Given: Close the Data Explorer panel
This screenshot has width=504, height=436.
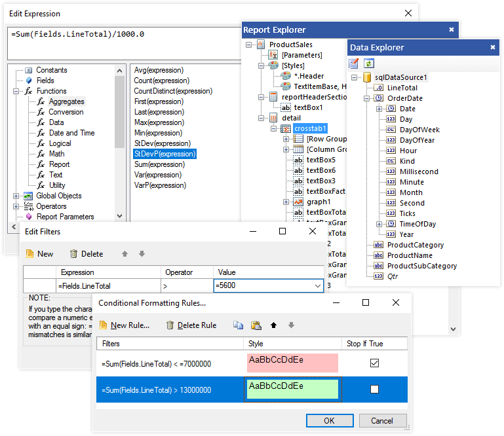Looking at the screenshot, I should click(492, 48).
